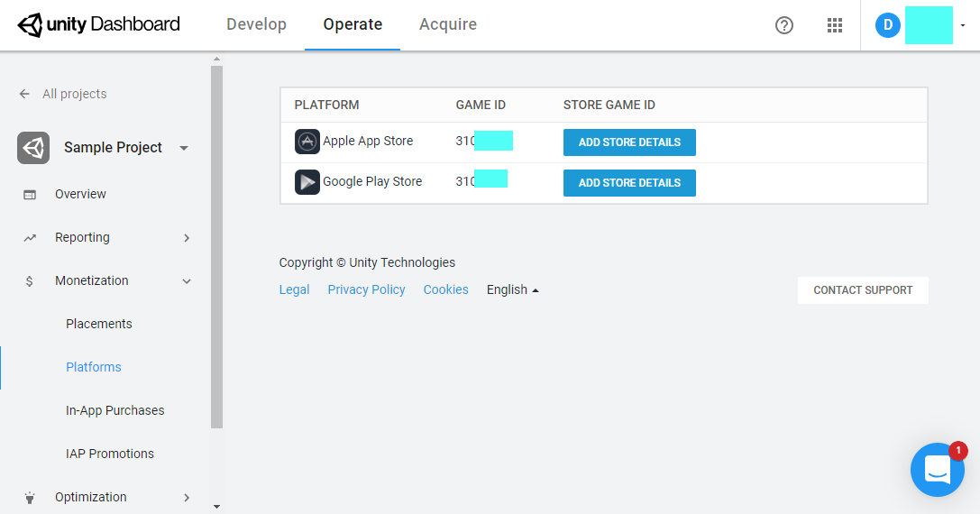Click the sidebar scrollbar thumb
The image size is (980, 514).
click(x=217, y=247)
